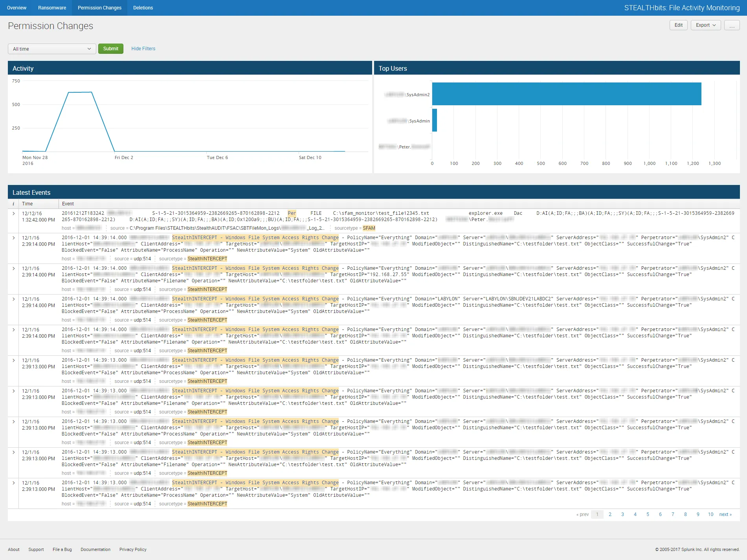Image resolution: width=747 pixels, height=560 pixels.
Task: Go to page 8 of events
Action: pos(685,514)
